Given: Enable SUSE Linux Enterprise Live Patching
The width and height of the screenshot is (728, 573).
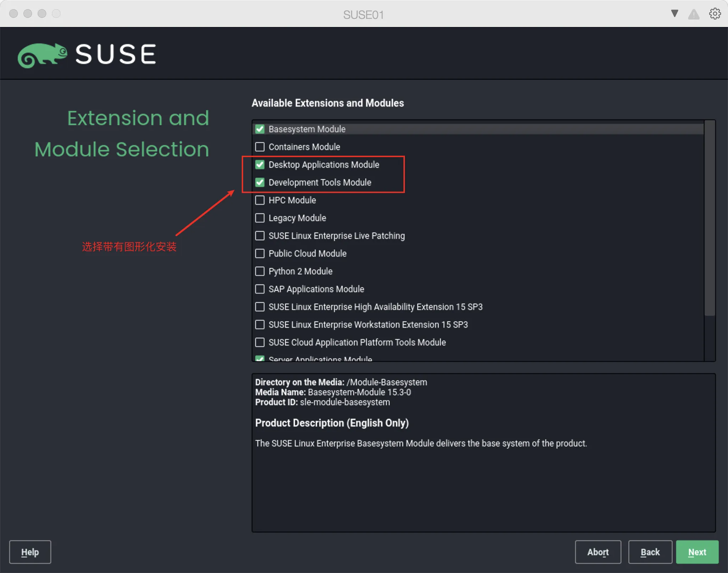Looking at the screenshot, I should [x=259, y=236].
